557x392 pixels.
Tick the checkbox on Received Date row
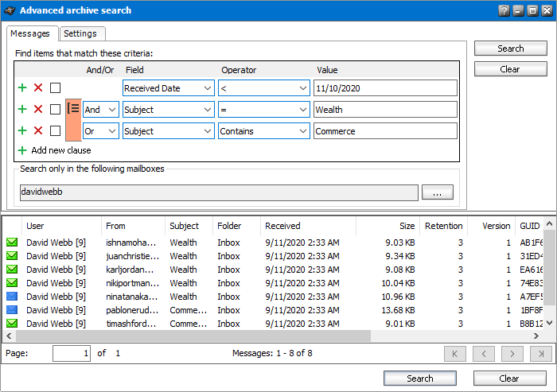(55, 87)
